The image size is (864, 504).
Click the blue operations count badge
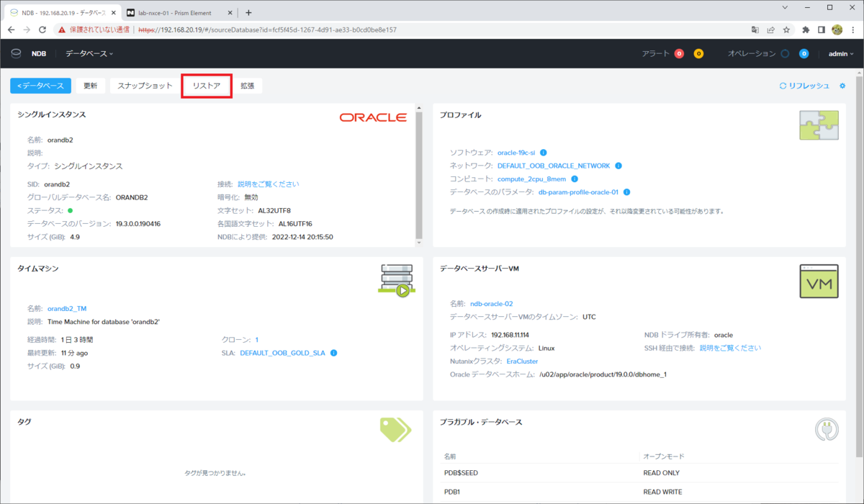pyautogui.click(x=804, y=53)
